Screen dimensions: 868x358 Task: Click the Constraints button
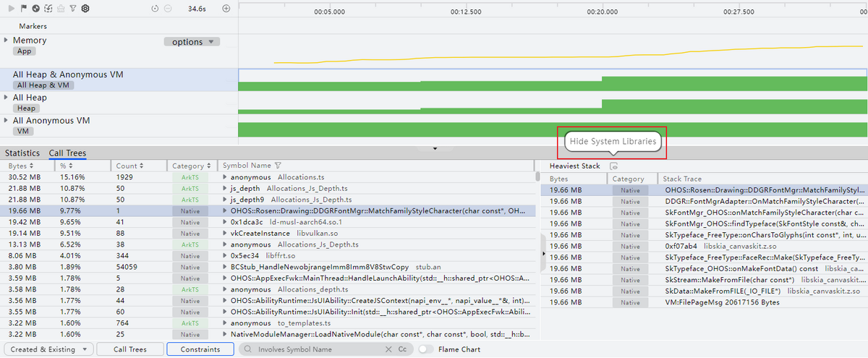click(200, 349)
